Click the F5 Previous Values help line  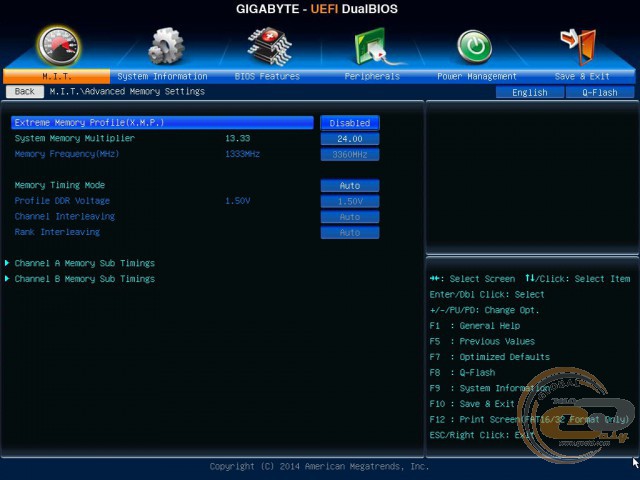click(x=482, y=342)
